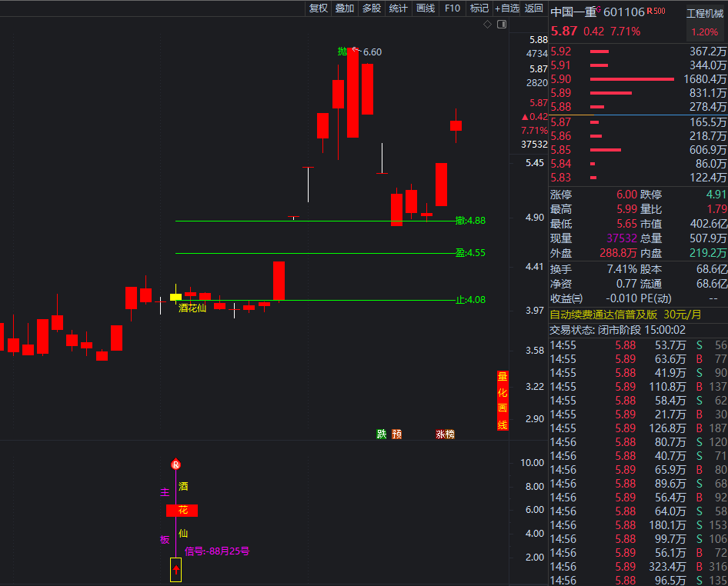The image size is (728, 586).
Task: Select the 画线 drawing tool menu
Action: [426, 8]
